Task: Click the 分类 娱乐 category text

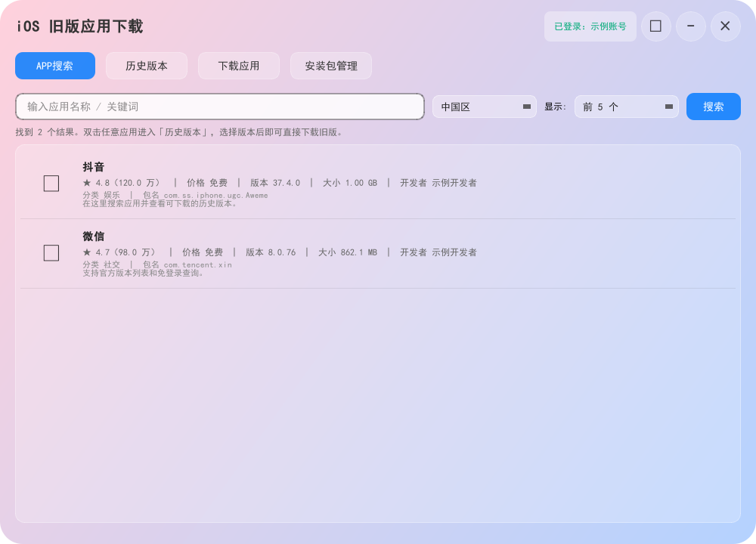Action: [101, 195]
